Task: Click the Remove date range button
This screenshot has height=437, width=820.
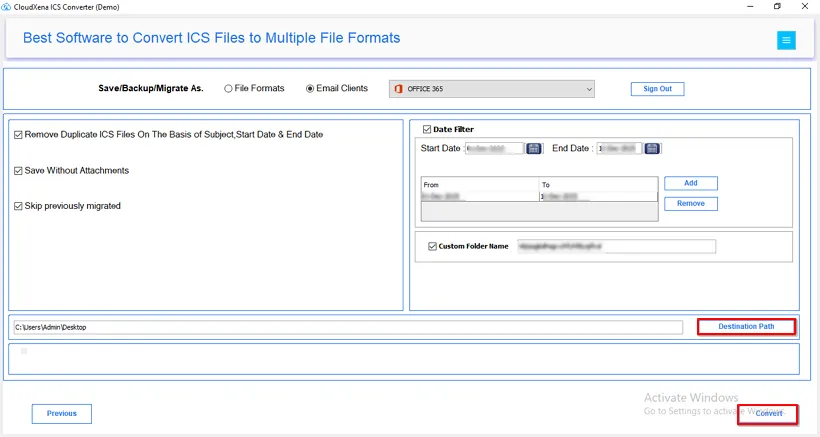Action: click(691, 203)
